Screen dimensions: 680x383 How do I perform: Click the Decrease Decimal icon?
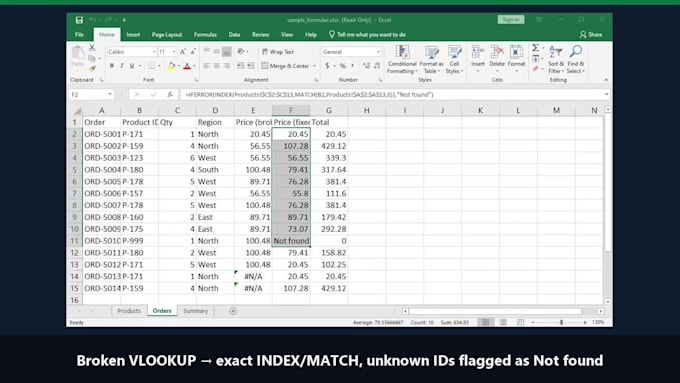(x=377, y=66)
